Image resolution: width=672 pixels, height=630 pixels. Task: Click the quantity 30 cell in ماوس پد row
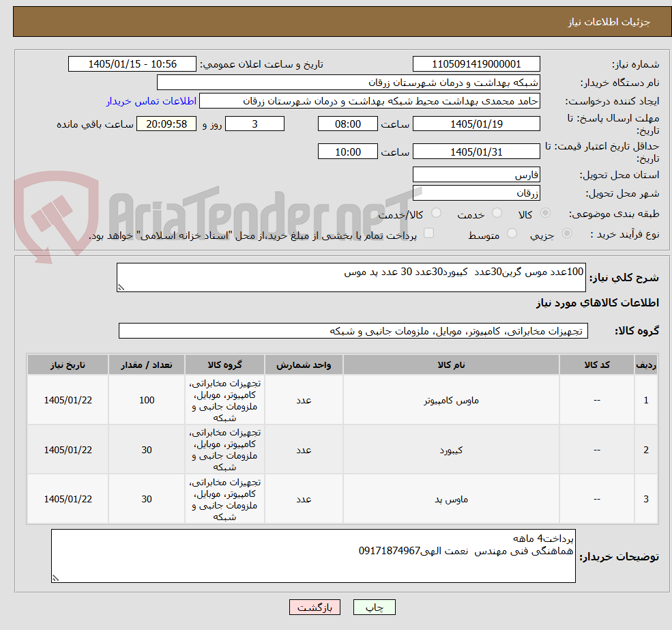147,499
